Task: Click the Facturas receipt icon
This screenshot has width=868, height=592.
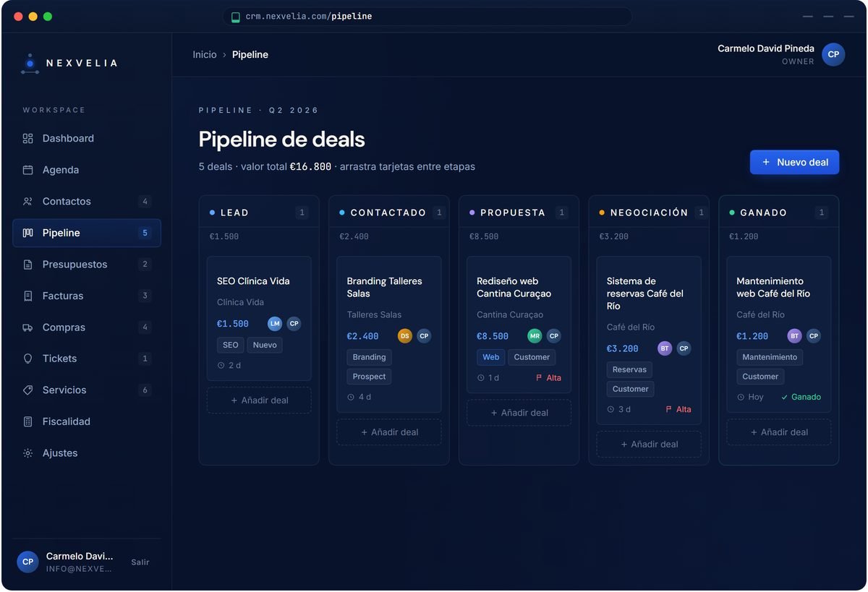Action: (x=27, y=296)
